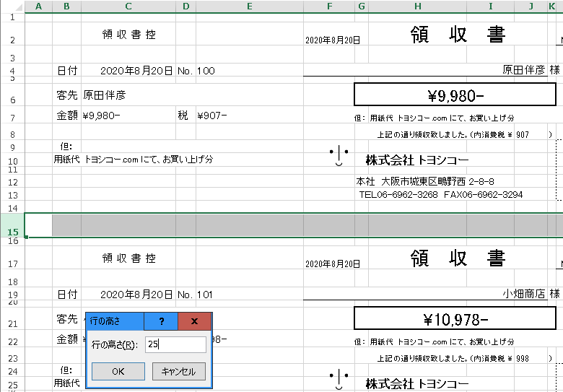Screen dimensions: 563x392
Task: Click the select-all corner of the sheet
Action: tap(12, 6)
